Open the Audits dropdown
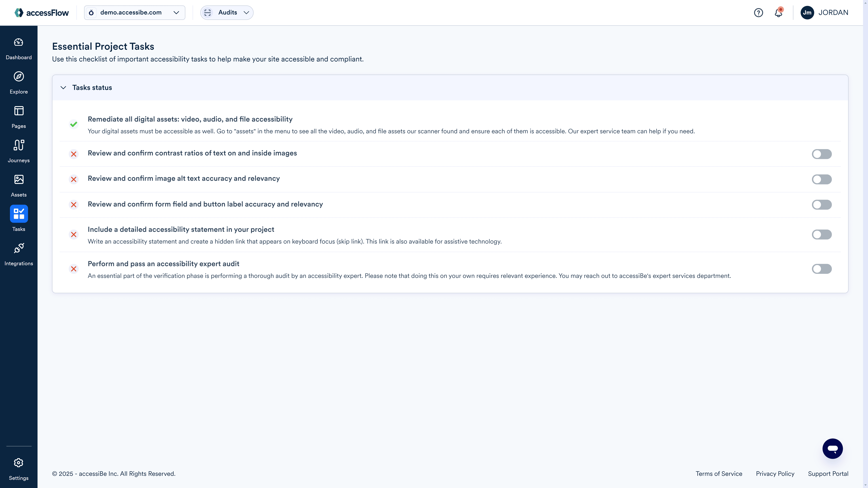The height and width of the screenshot is (488, 868). tap(227, 13)
